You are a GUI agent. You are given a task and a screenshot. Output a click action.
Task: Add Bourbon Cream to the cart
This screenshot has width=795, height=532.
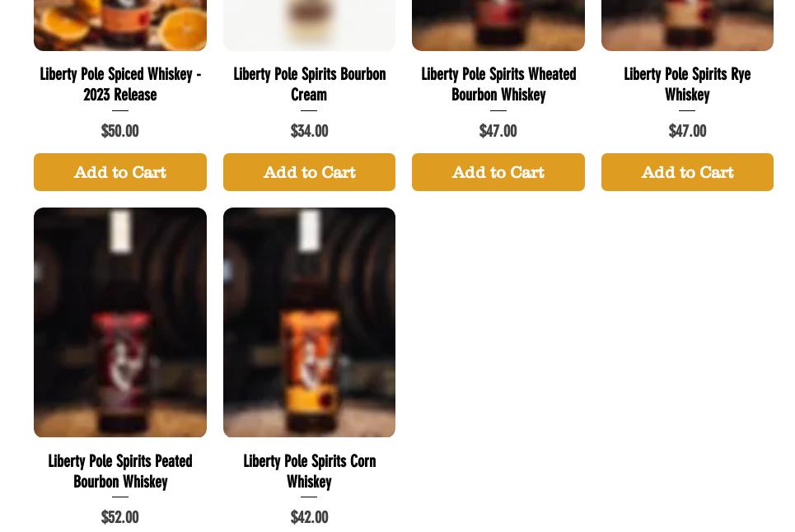point(309,172)
